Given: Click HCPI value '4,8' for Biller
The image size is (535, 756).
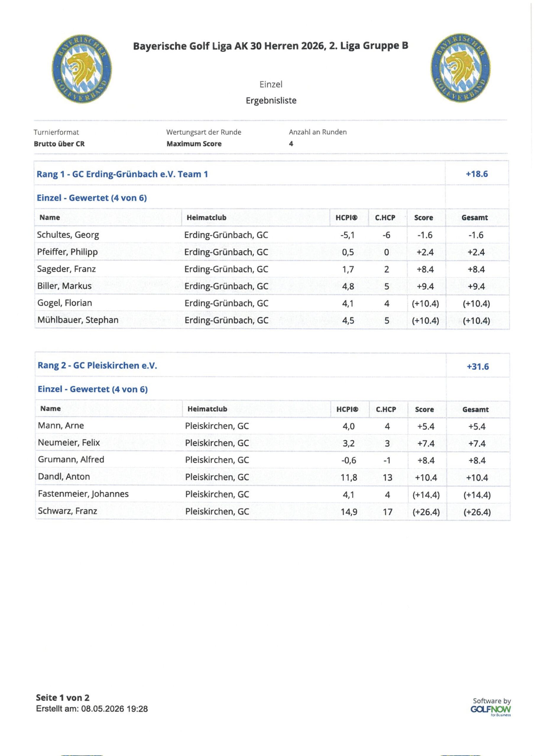Looking at the screenshot, I should click(348, 286).
